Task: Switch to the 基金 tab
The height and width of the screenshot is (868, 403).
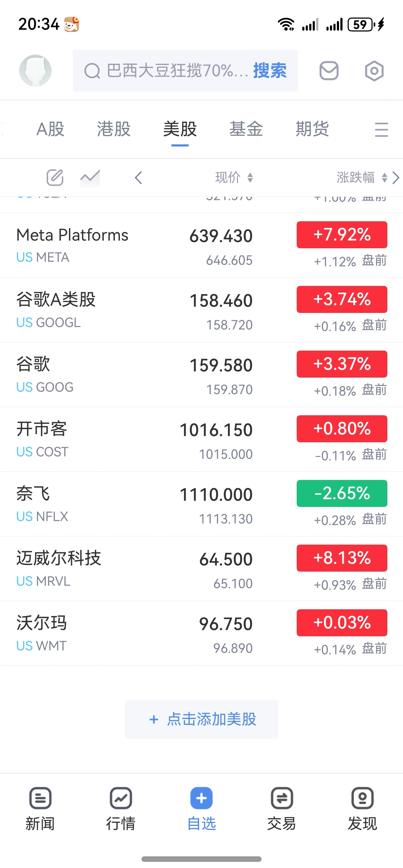Action: click(x=246, y=129)
